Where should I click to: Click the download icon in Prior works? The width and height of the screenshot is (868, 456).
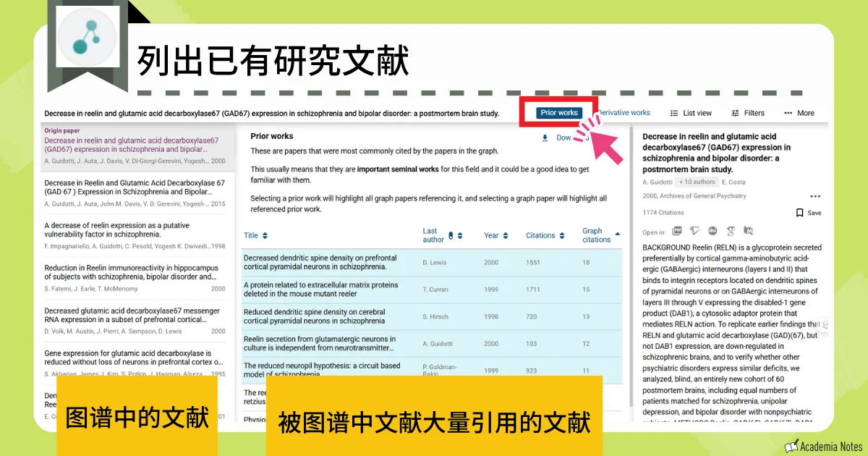tap(545, 138)
